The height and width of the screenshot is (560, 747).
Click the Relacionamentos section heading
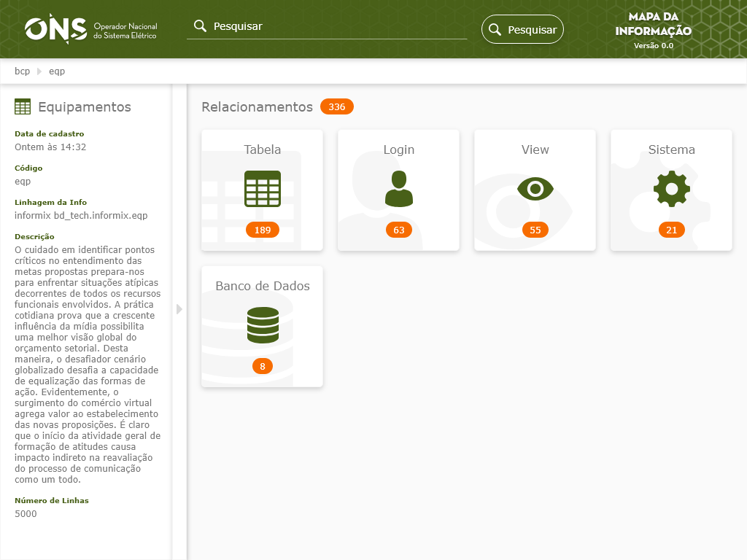tap(258, 106)
